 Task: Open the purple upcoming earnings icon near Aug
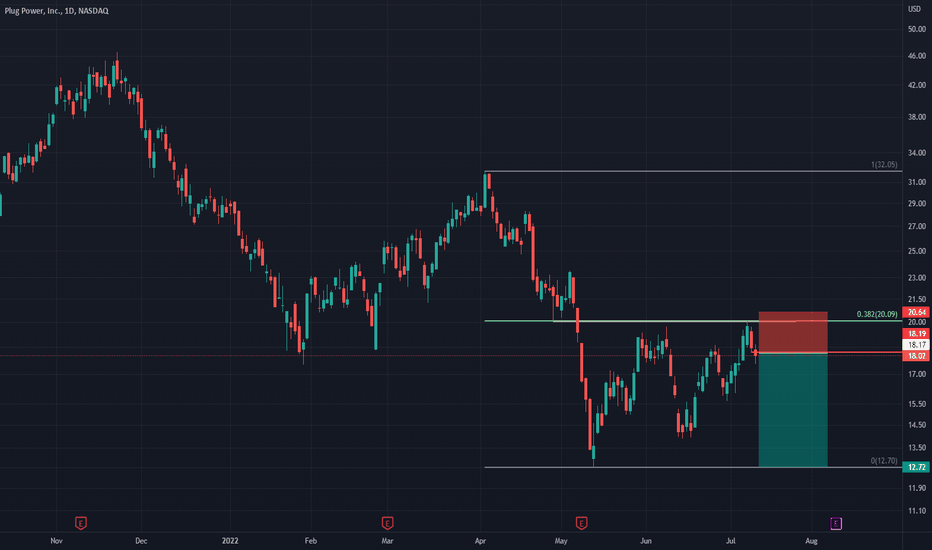pos(836,523)
